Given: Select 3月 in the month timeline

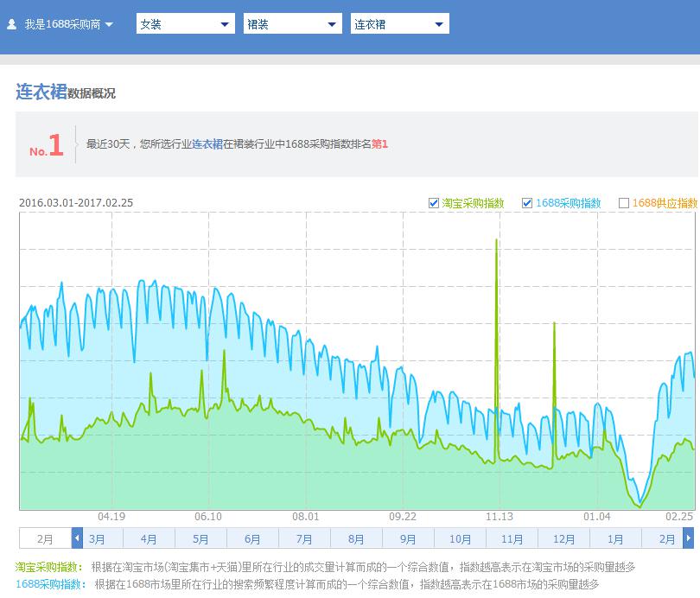Looking at the screenshot, I should [97, 538].
